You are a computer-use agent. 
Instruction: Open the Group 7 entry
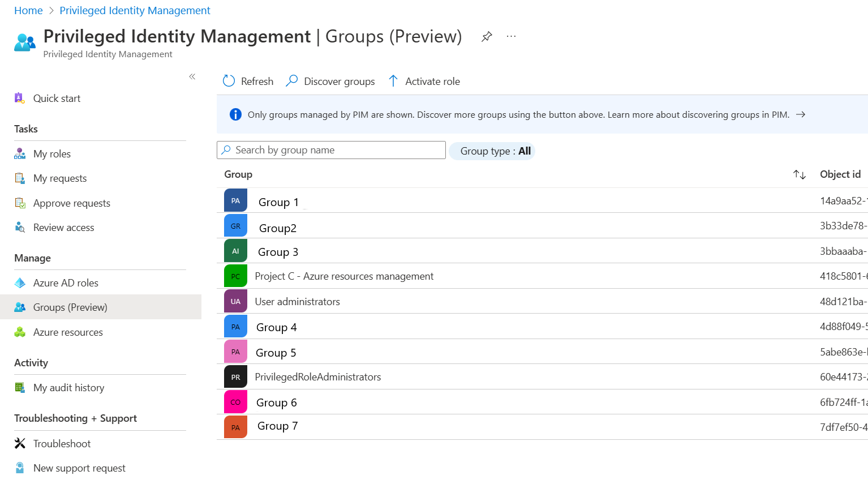point(277,426)
